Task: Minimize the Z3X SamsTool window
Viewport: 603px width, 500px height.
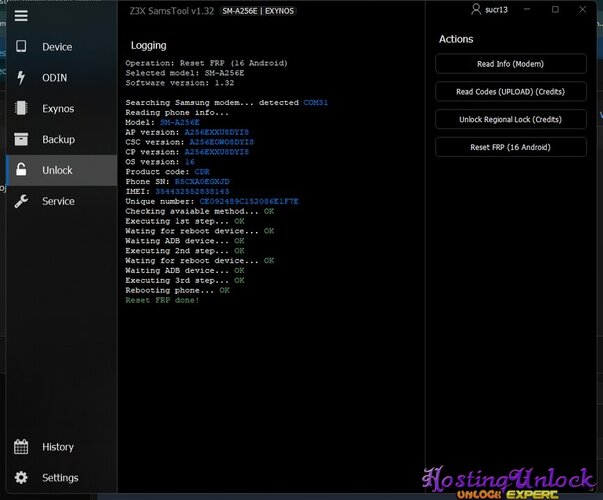Action: [530, 9]
